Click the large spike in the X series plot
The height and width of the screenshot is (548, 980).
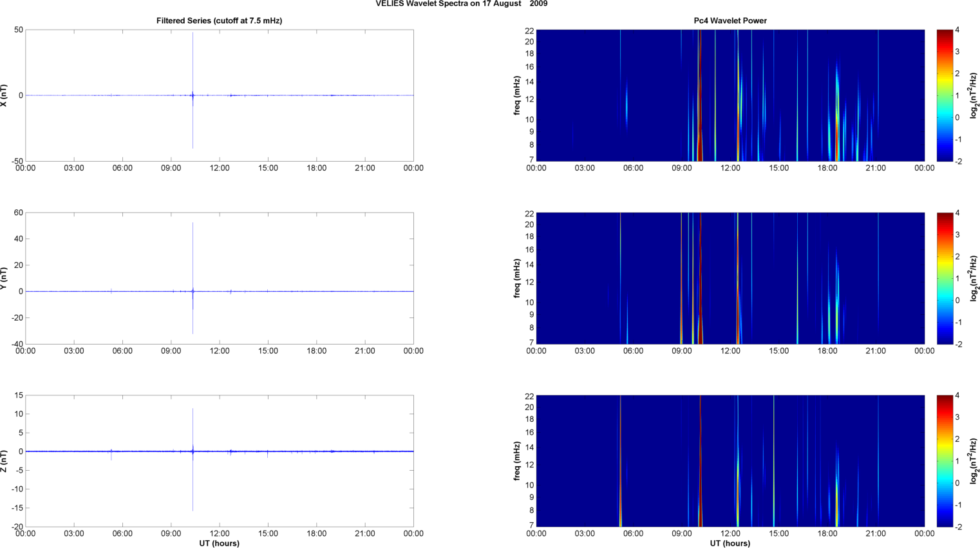pyautogui.click(x=193, y=64)
